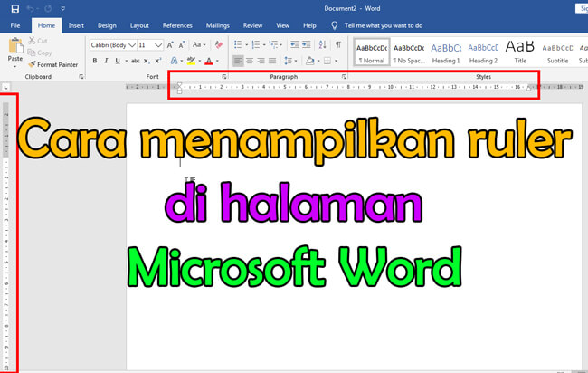This screenshot has height=373, width=588.
Task: Switch to the Mailings tab
Action: (217, 25)
